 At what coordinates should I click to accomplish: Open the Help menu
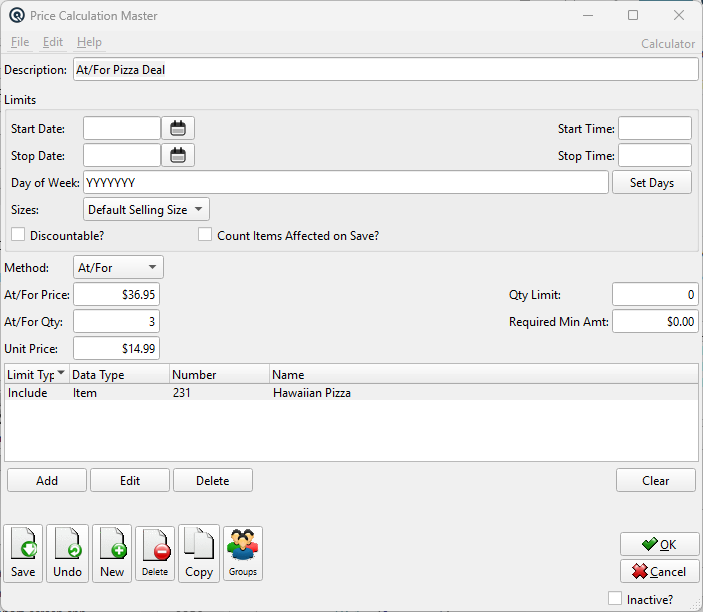89,42
